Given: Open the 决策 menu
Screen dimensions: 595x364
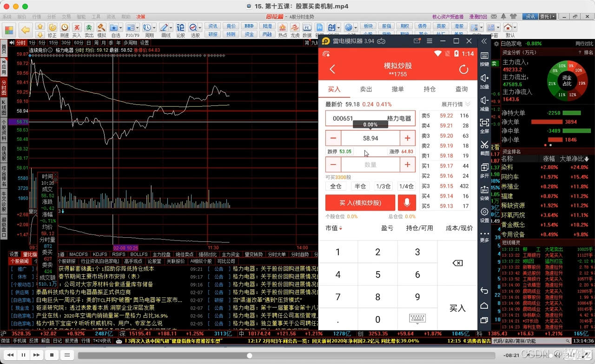Looking at the screenshot, I should pos(141,17).
